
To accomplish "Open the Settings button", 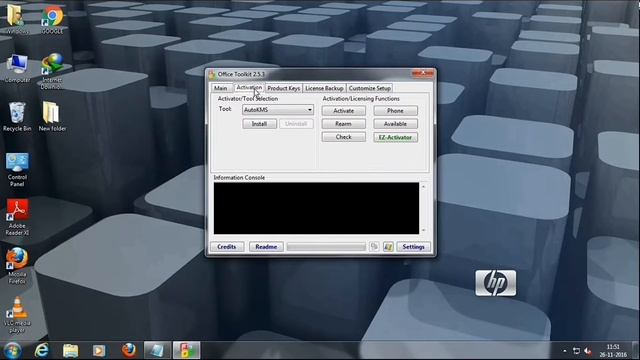I will [x=413, y=247].
